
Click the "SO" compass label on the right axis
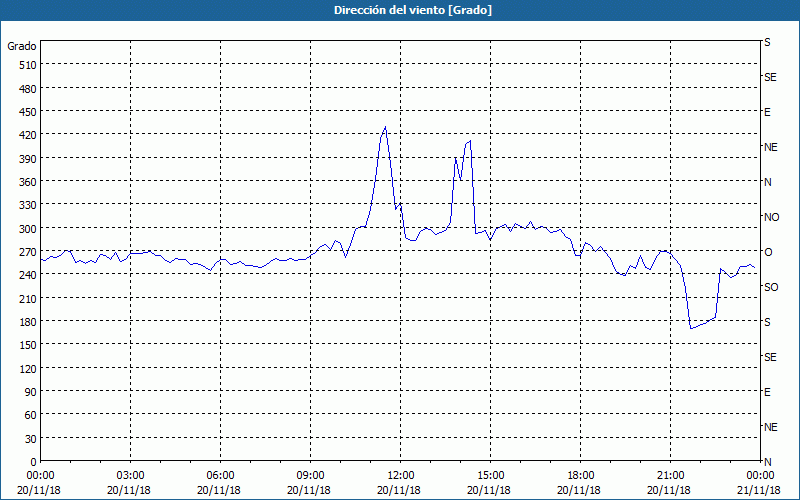[x=771, y=287]
